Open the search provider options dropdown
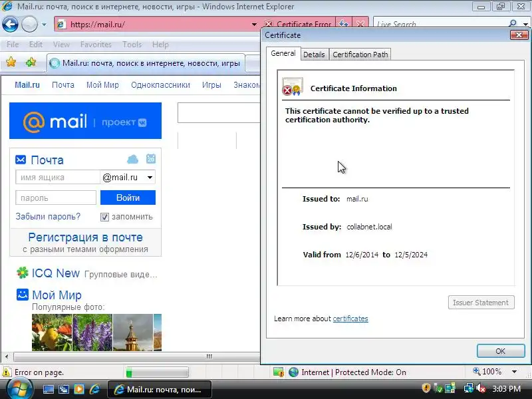532x399 pixels. coord(525,24)
